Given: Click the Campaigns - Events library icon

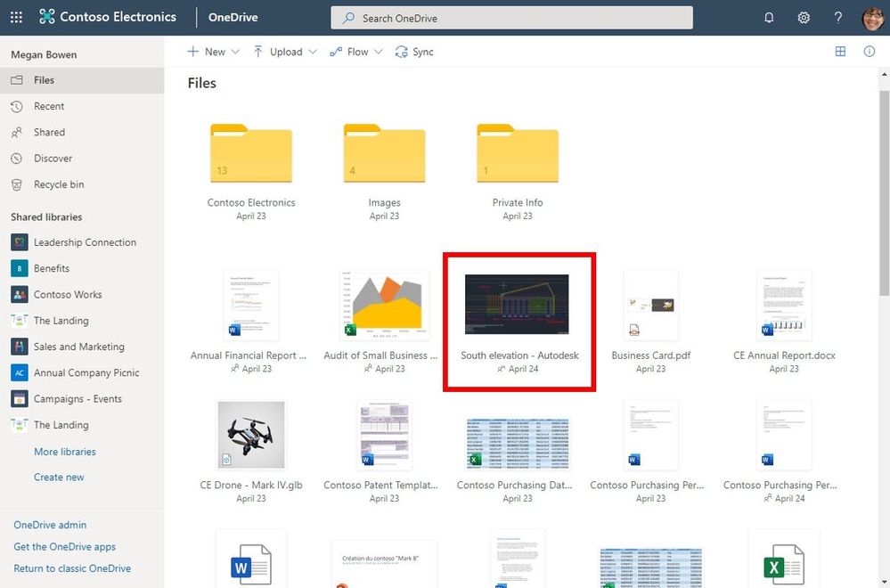Looking at the screenshot, I should [20, 399].
